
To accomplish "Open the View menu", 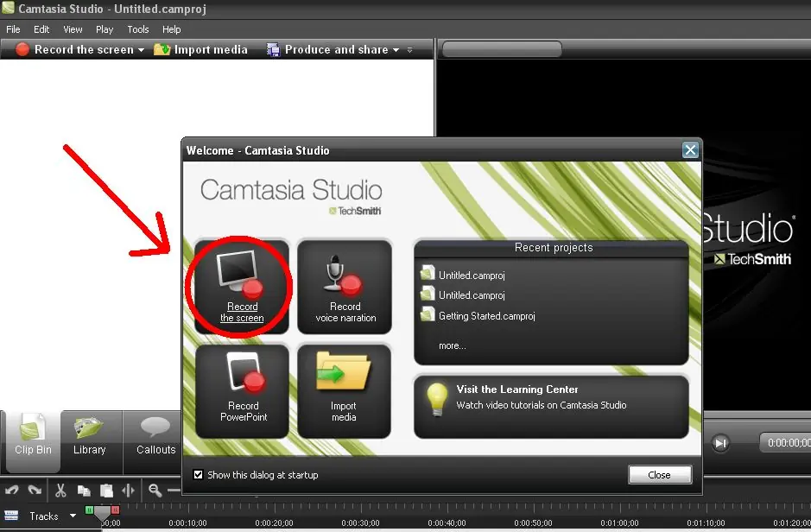I will (73, 29).
